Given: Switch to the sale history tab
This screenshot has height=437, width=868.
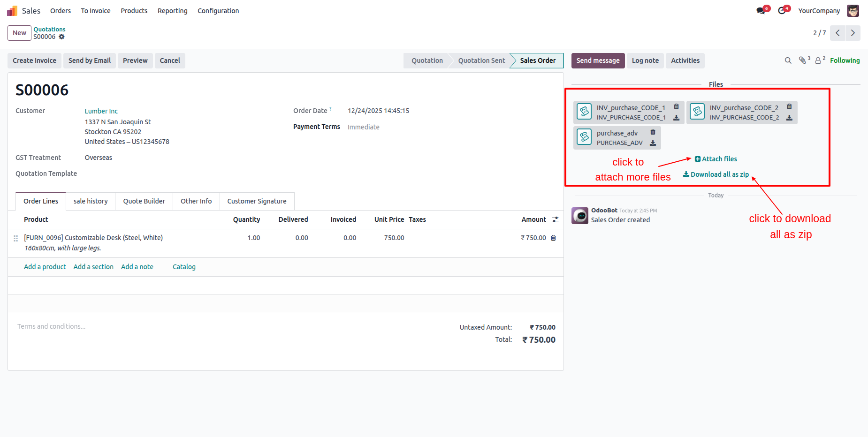Looking at the screenshot, I should [91, 201].
